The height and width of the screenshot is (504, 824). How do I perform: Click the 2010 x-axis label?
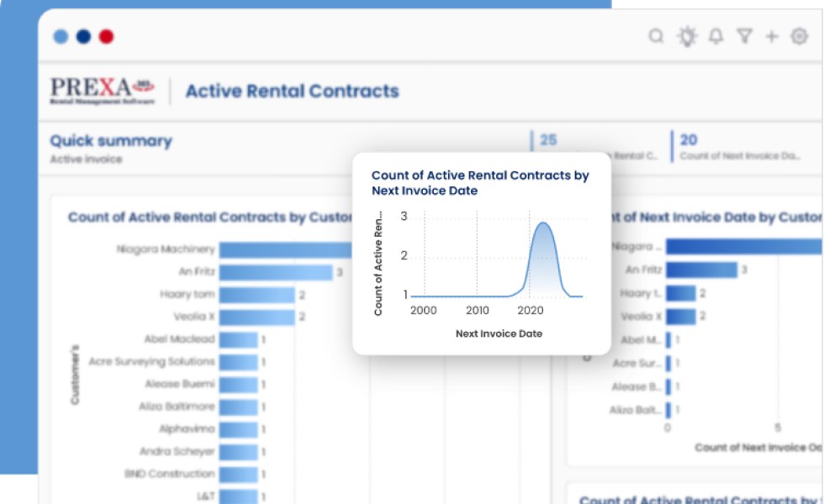point(478,310)
